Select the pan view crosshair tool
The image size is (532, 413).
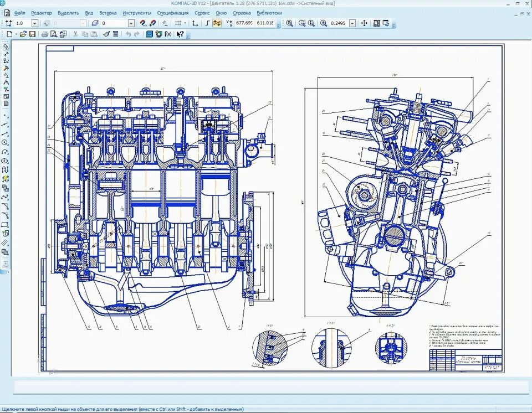click(364, 23)
